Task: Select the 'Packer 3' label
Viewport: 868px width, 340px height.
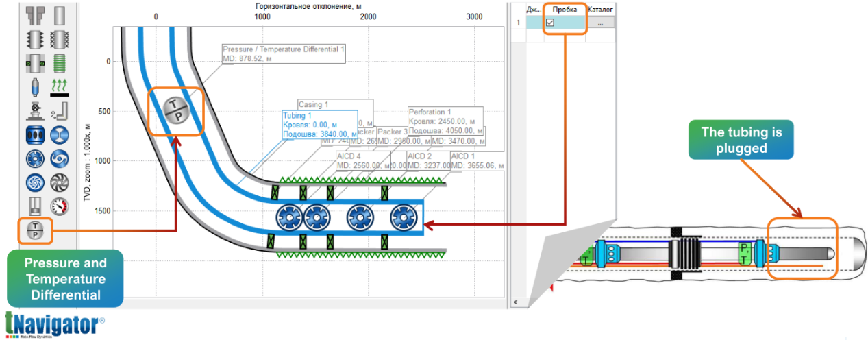Action: tap(393, 131)
